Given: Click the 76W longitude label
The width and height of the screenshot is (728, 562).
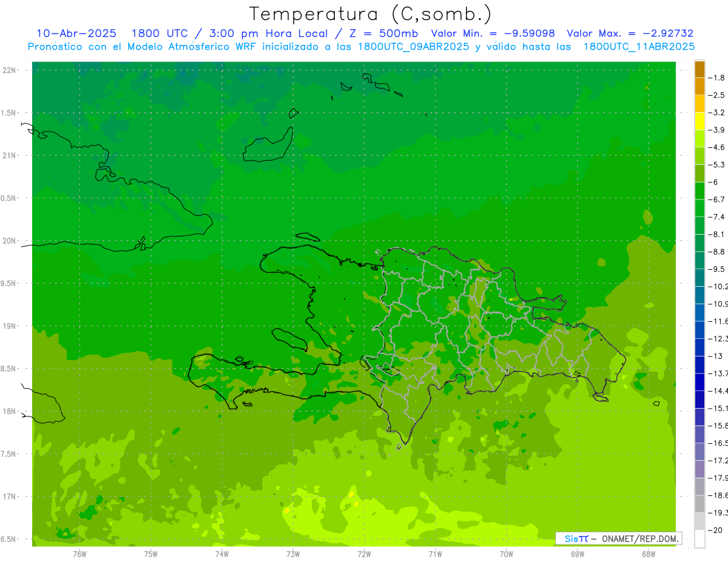Looking at the screenshot, I should click(79, 554).
